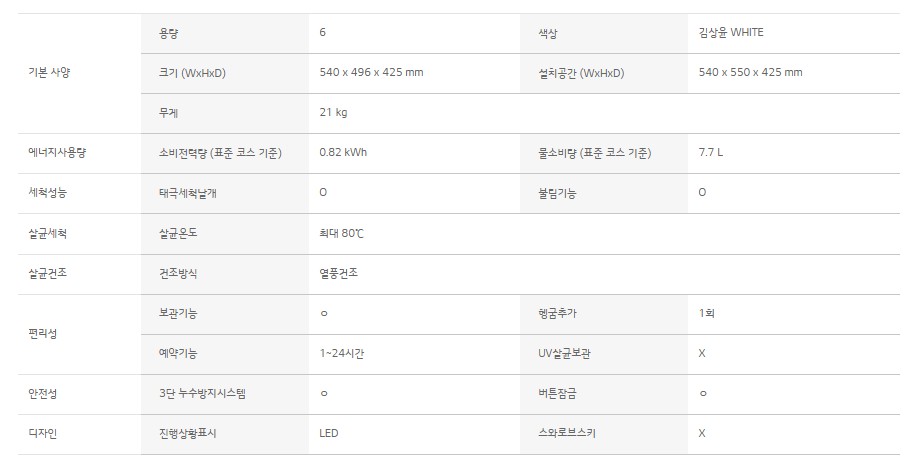Screen dimensions: 916x468
Task: Click the 태극세척날개 label
Action: (188, 193)
